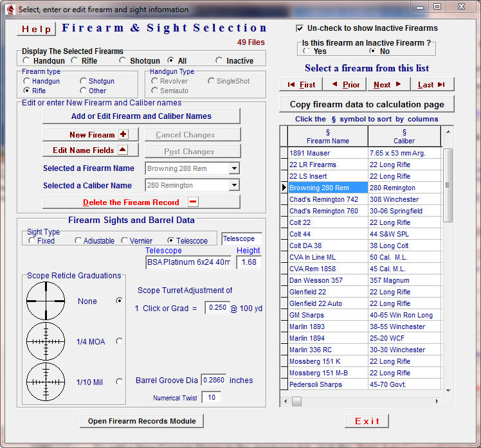Click the Last record arrow icon

coord(441,85)
